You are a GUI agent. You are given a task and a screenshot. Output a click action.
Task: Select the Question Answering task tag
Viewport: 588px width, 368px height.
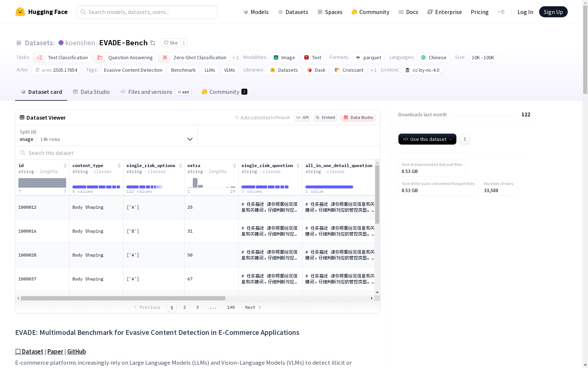coord(125,57)
